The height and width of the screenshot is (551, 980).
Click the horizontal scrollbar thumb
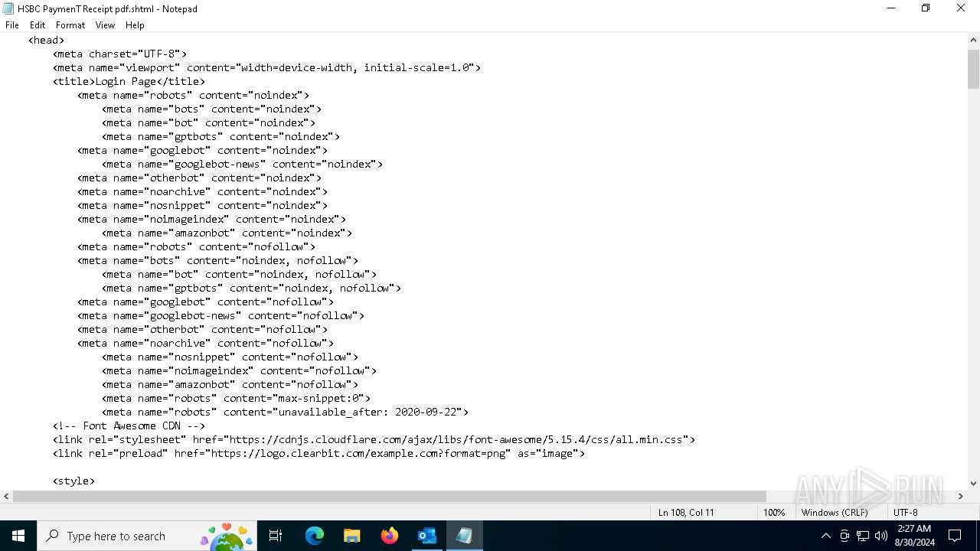pos(390,496)
